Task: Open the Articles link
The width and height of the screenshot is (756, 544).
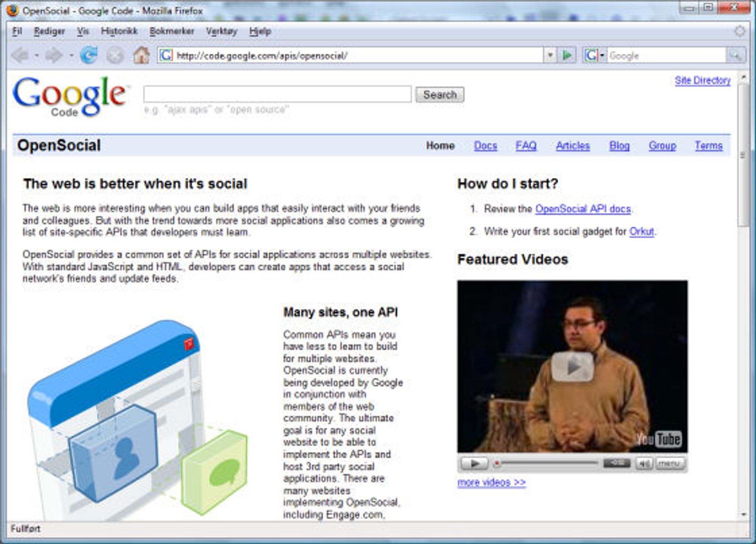Action: point(573,146)
